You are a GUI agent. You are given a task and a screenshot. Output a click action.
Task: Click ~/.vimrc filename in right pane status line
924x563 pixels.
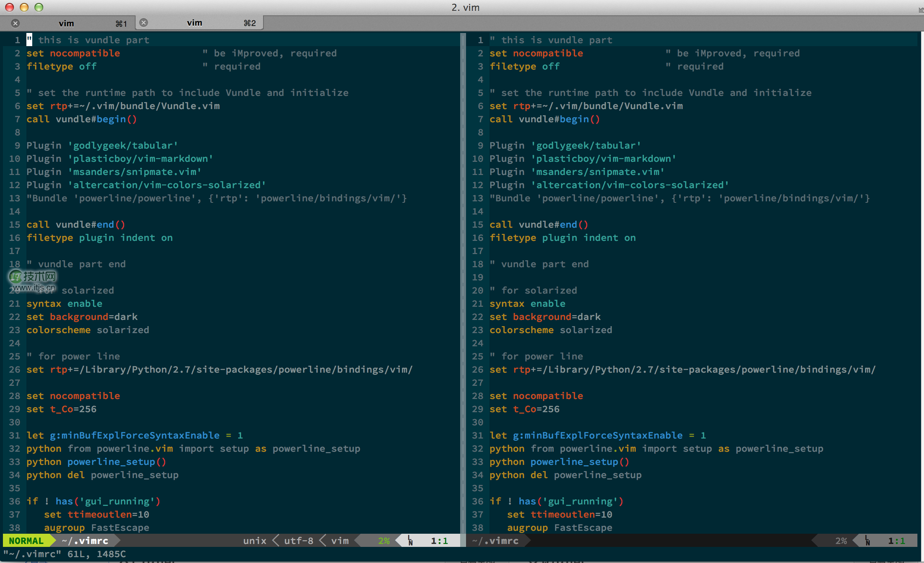point(495,541)
